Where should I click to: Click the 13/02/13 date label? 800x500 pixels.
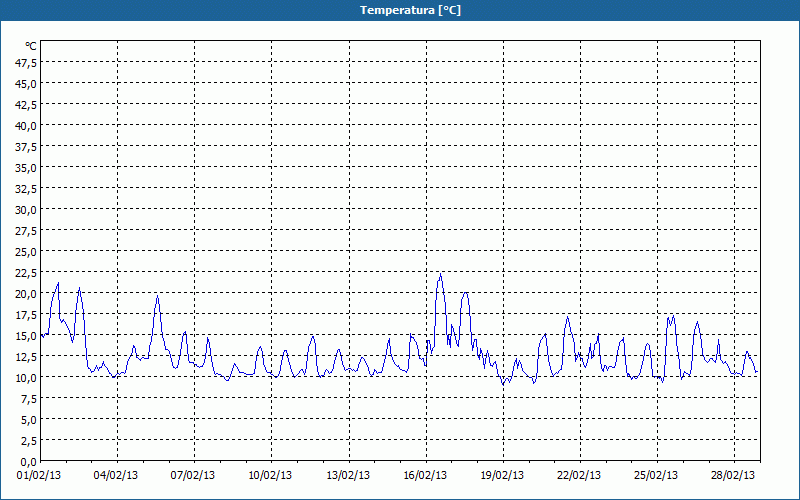point(348,476)
